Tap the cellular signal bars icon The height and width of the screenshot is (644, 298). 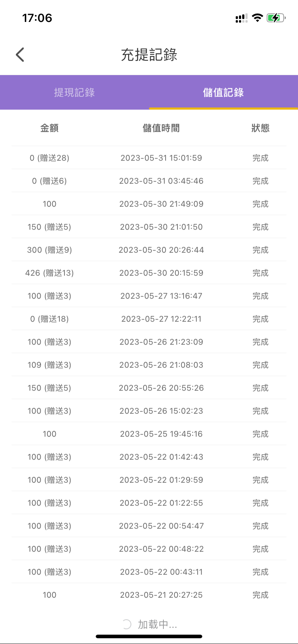click(241, 18)
